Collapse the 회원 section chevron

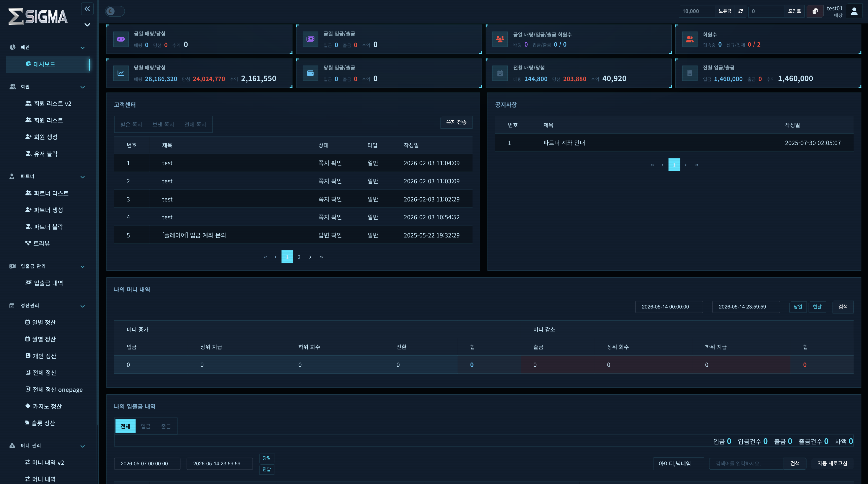click(83, 87)
